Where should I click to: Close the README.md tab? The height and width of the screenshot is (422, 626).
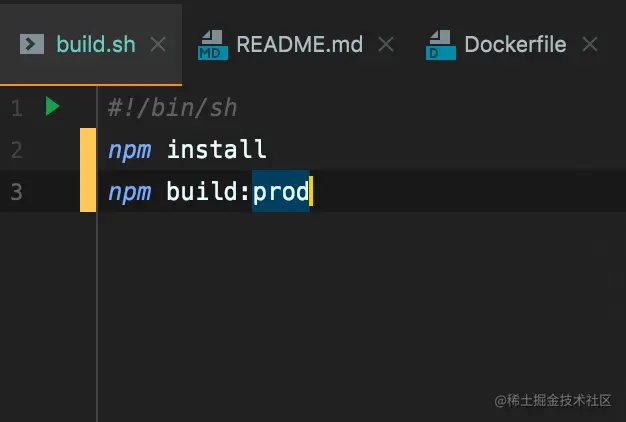pyautogui.click(x=386, y=44)
